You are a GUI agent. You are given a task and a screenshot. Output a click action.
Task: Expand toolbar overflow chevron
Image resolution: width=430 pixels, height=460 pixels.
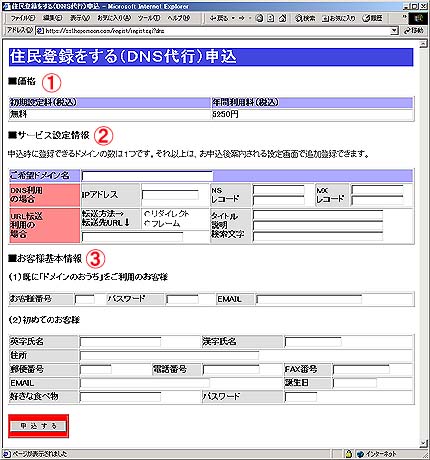(x=404, y=16)
